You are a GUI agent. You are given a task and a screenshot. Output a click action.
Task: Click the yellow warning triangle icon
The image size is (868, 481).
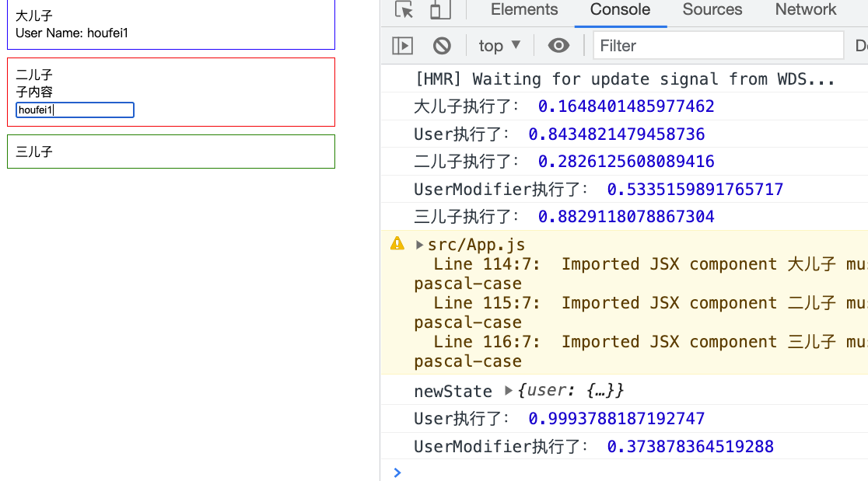[397, 244]
